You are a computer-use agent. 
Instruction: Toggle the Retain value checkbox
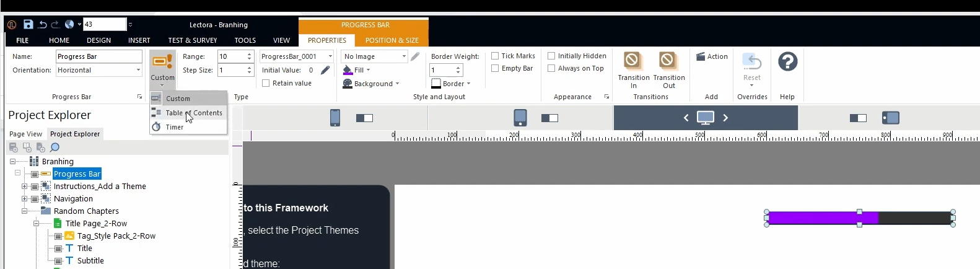pos(266,83)
